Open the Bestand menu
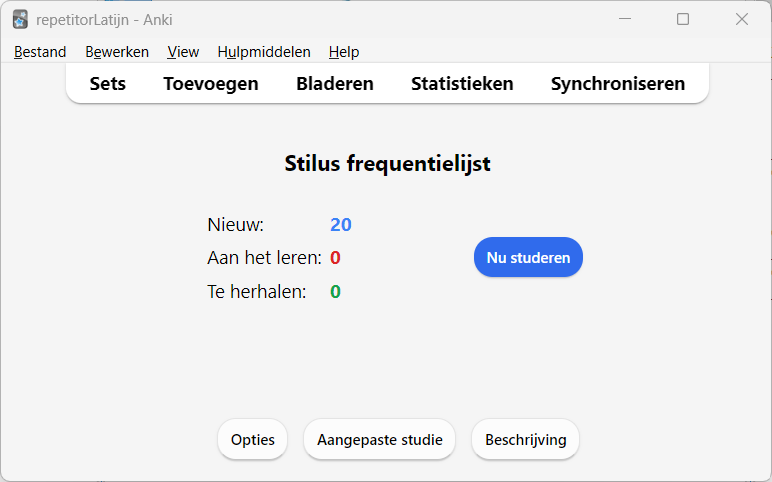This screenshot has width=772, height=482. (x=40, y=52)
